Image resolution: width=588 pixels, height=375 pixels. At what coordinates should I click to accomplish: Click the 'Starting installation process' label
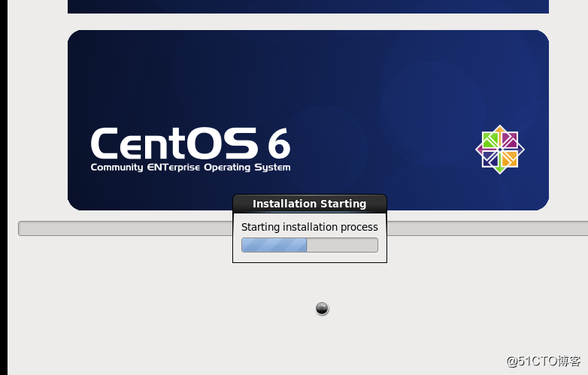(309, 227)
